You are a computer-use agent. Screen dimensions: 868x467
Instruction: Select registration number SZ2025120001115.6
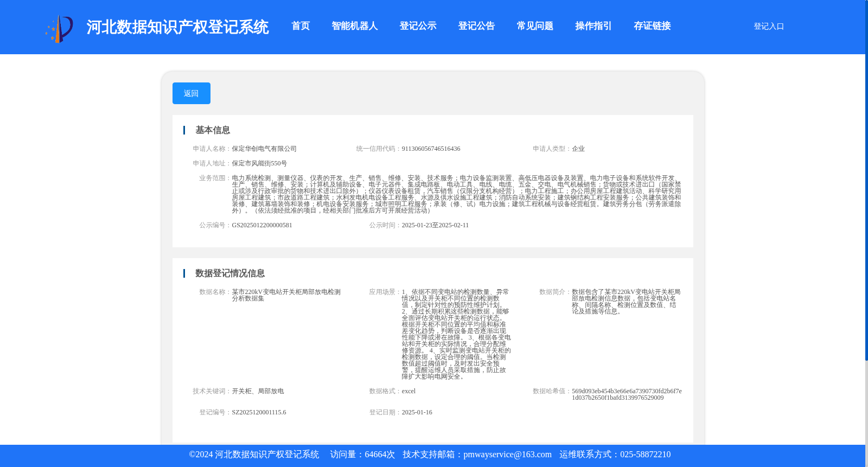coord(259,412)
